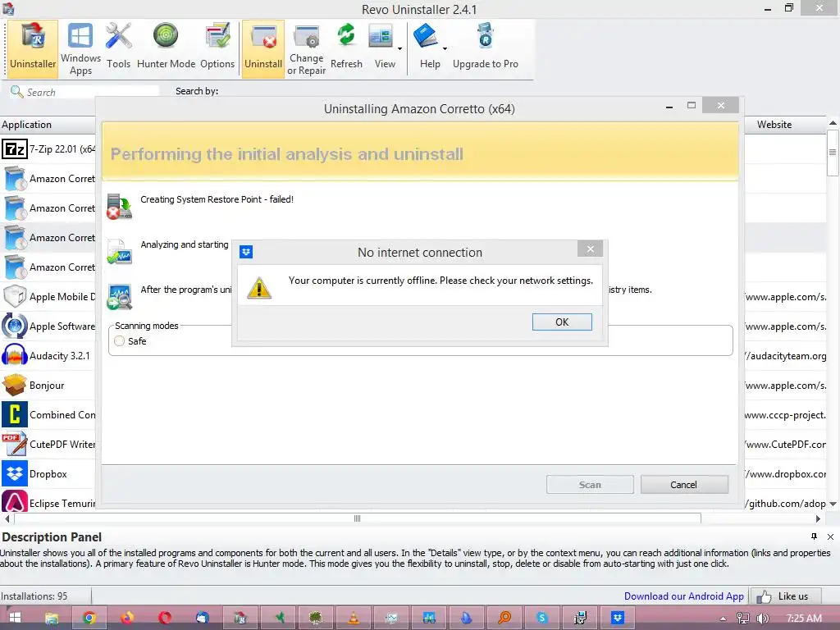The height and width of the screenshot is (630, 840).
Task: Click the www.dropbox.com website cell
Action: tap(785, 473)
